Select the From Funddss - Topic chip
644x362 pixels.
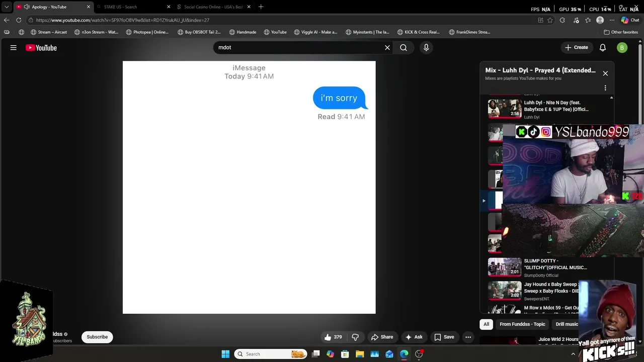pyautogui.click(x=522, y=324)
